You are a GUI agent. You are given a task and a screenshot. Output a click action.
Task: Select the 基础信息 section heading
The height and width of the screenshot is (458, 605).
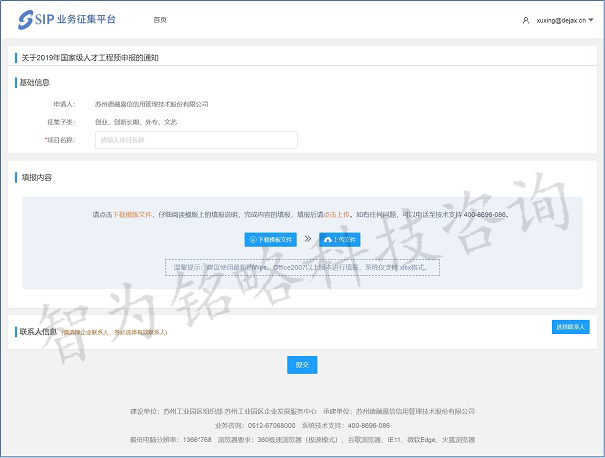click(35, 82)
